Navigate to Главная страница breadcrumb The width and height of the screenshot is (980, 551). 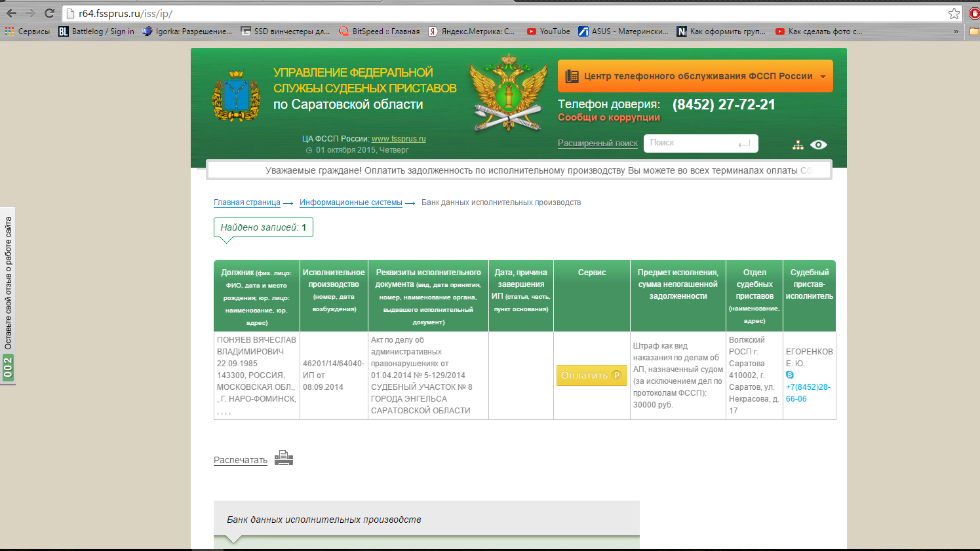point(246,202)
